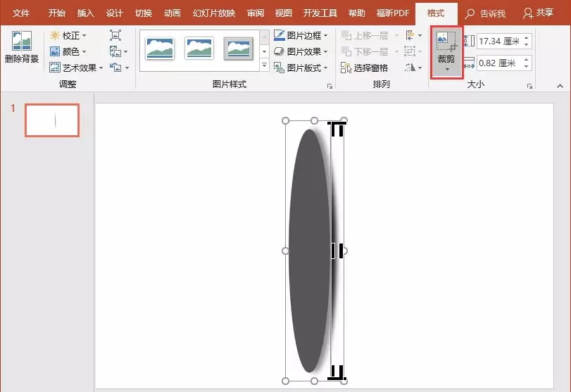The height and width of the screenshot is (392, 571).
Task: Open the align objects dropdown icon
Action: (414, 35)
